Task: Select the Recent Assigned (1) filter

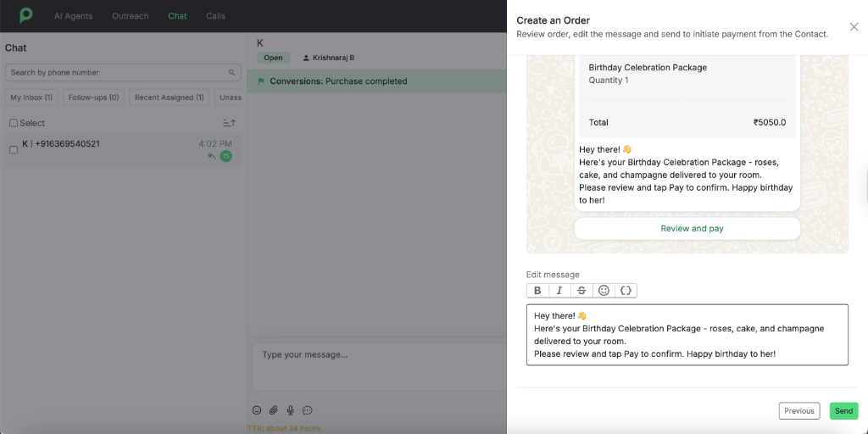Action: (x=170, y=97)
